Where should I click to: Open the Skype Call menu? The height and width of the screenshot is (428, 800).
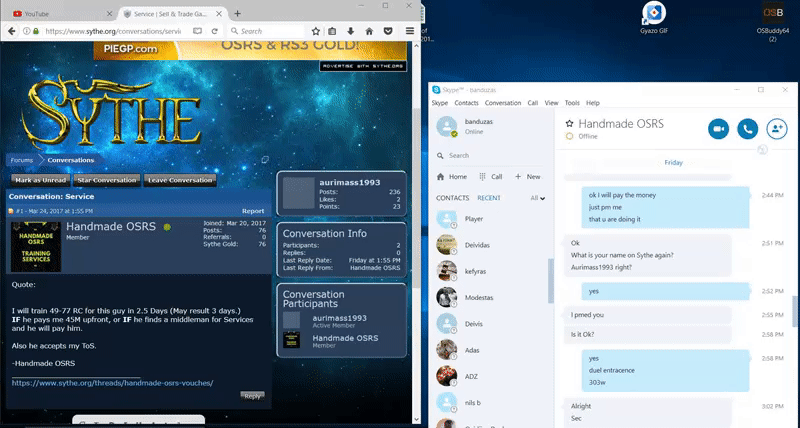pos(533,103)
